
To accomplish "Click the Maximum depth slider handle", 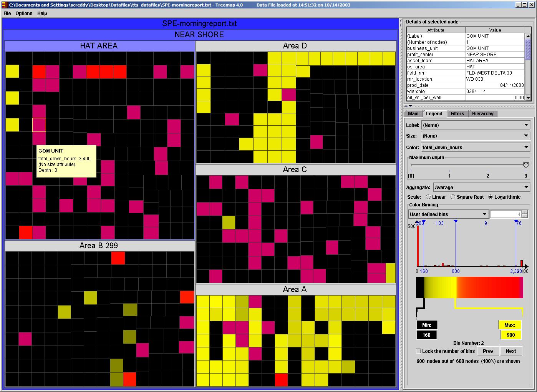I will [x=526, y=165].
